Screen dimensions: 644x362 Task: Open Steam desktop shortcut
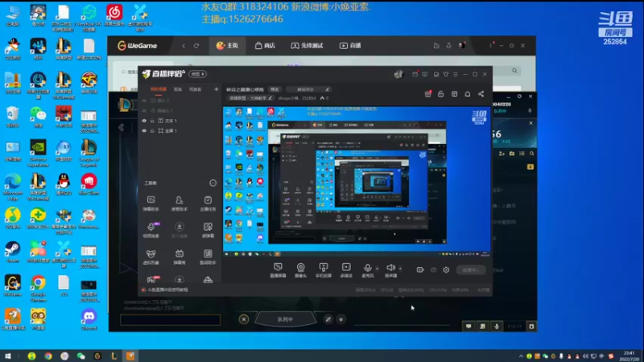pos(12,252)
